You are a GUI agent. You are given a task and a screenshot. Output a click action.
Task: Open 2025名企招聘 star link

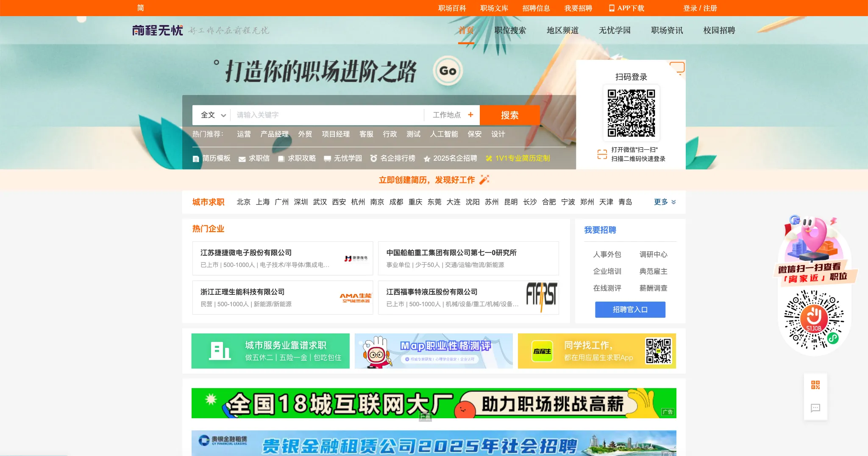pyautogui.click(x=450, y=158)
